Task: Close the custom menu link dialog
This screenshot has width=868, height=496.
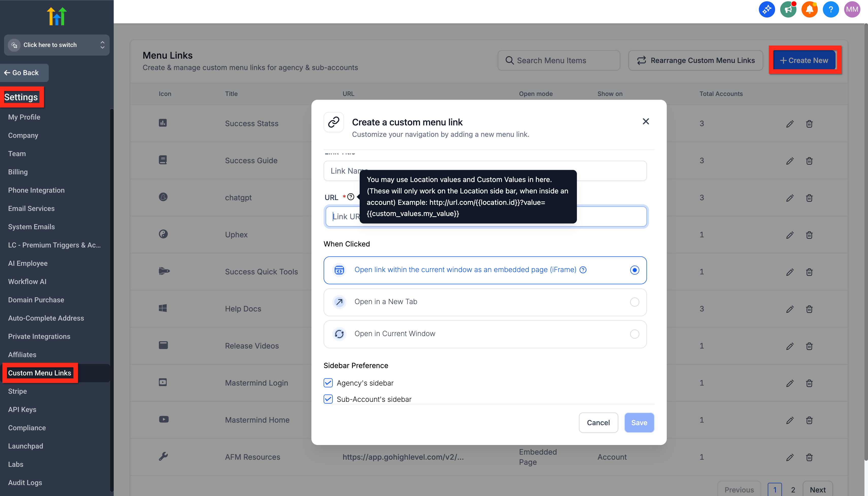Action: 645,122
